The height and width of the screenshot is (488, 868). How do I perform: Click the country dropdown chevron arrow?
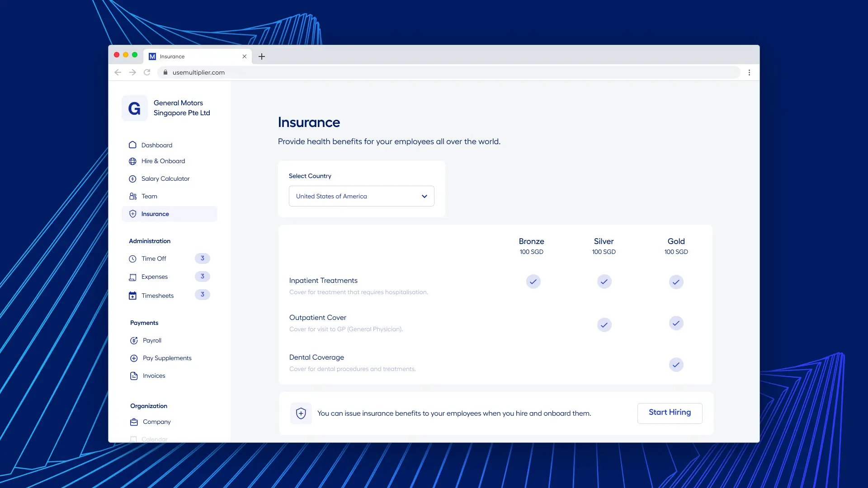[x=424, y=196]
